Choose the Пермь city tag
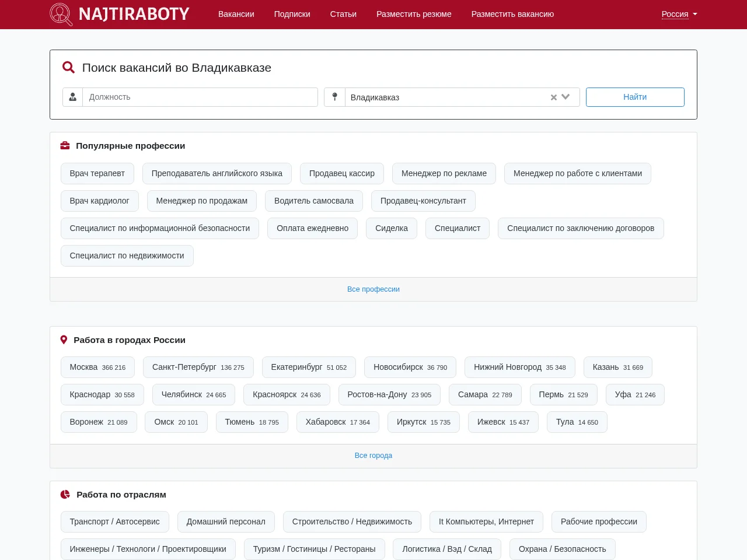 coord(564,394)
